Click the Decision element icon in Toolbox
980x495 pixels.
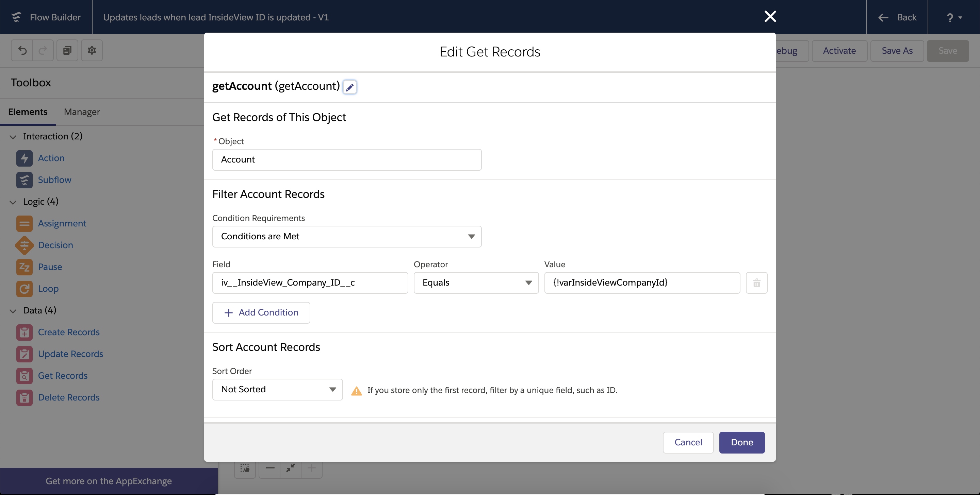pos(24,245)
